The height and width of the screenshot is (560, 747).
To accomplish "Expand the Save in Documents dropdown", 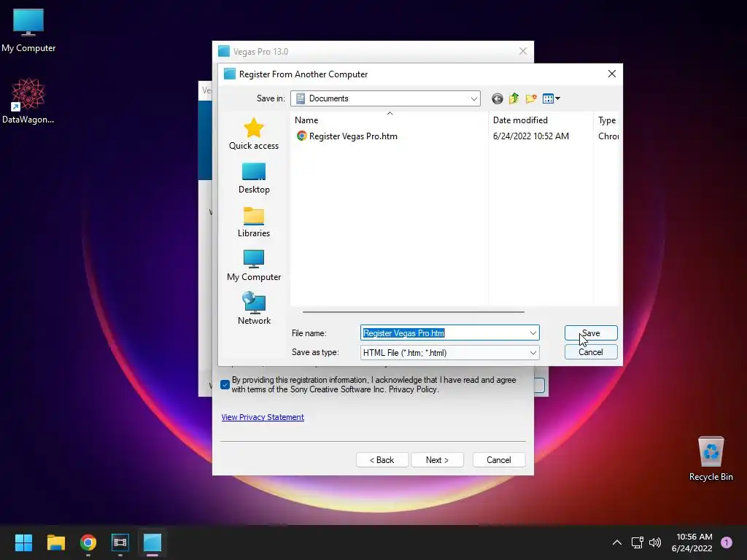I will pyautogui.click(x=473, y=98).
